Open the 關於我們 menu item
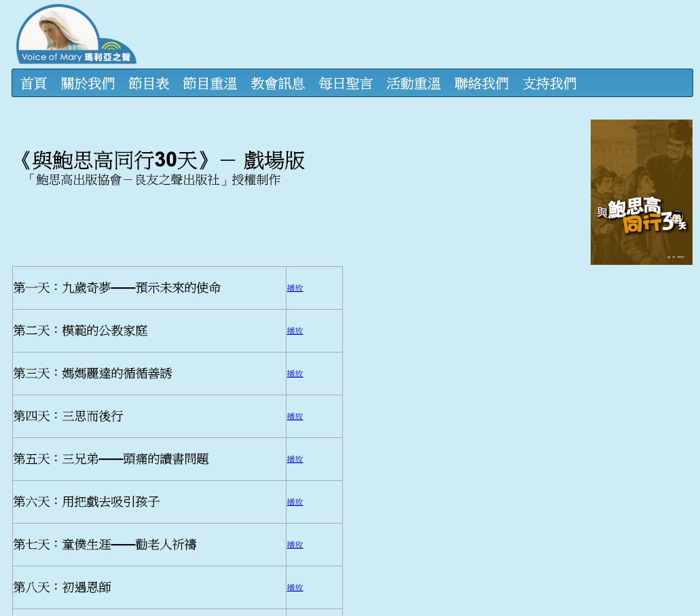 [88, 84]
